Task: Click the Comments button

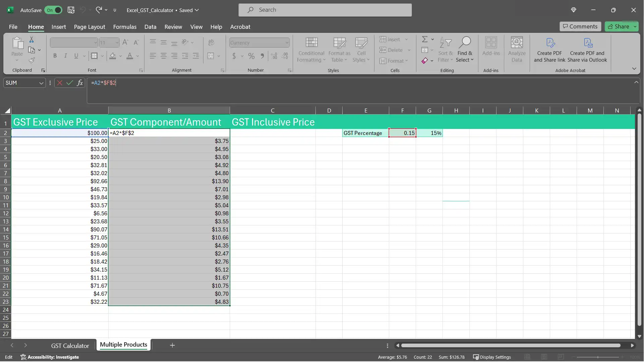Action: tap(580, 26)
